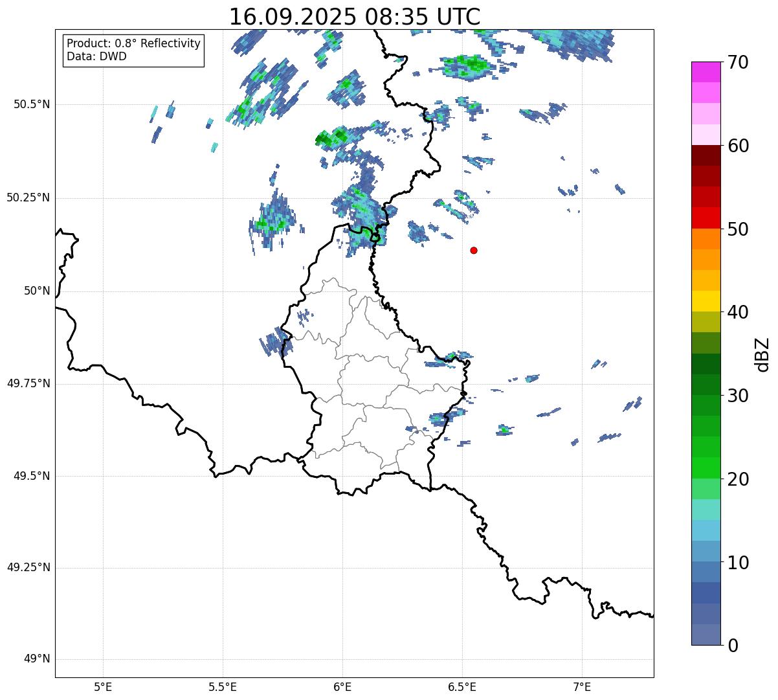Click the red location marker dot
The width and height of the screenshot is (778, 700).
pos(474,251)
